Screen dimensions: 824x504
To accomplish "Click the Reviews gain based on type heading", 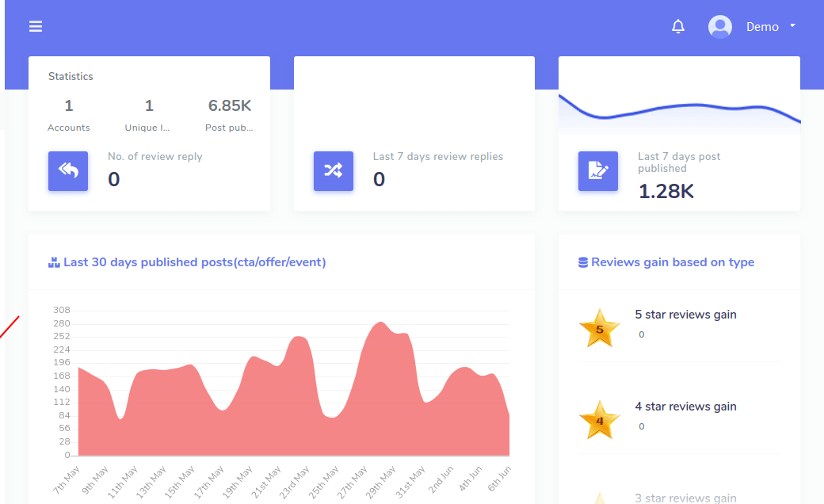I will point(673,262).
